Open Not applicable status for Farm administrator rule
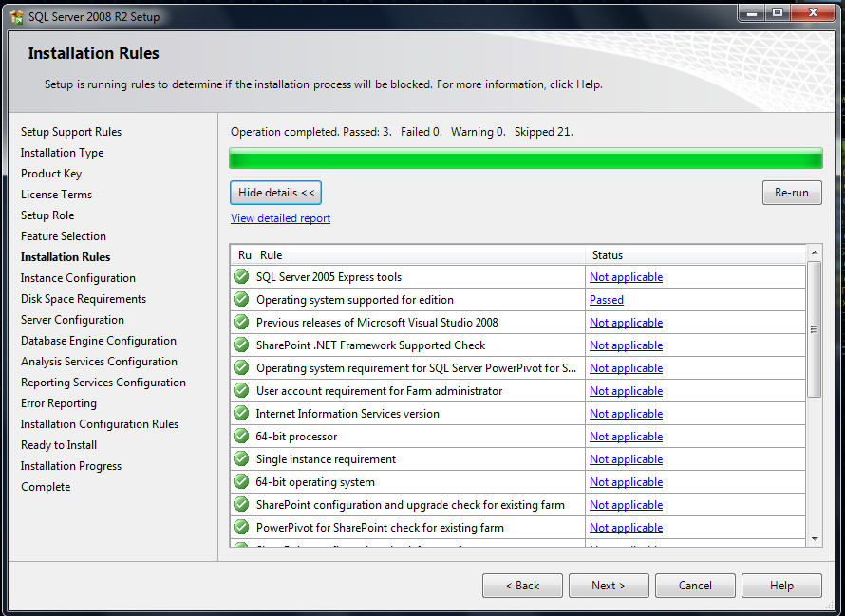845x616 pixels. point(626,391)
